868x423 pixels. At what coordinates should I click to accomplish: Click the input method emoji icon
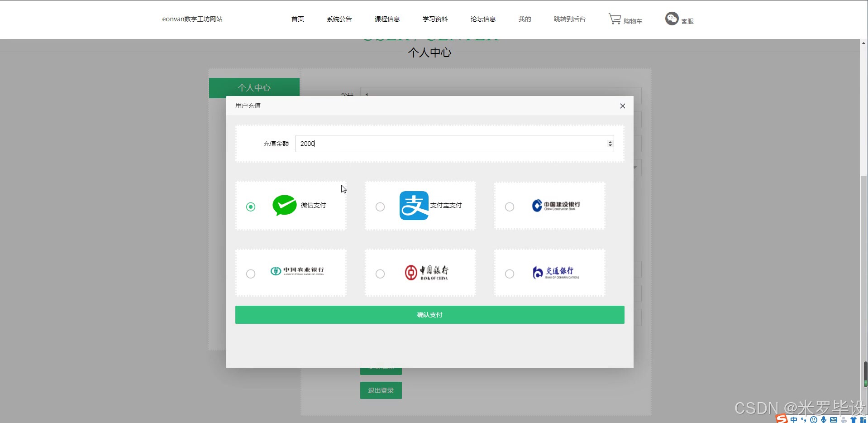[814, 420]
